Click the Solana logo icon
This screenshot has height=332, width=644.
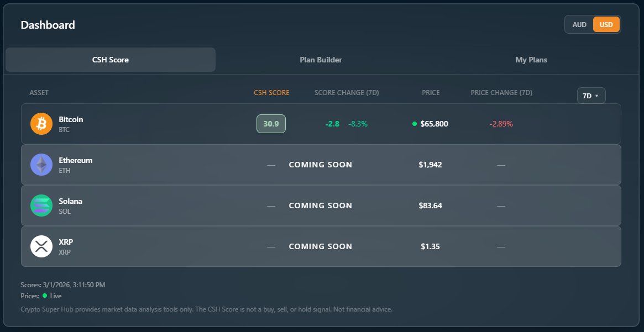(41, 205)
